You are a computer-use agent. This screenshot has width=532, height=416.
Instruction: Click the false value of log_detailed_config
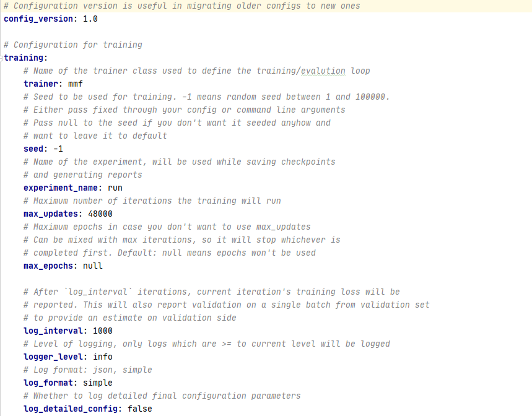tap(140, 409)
